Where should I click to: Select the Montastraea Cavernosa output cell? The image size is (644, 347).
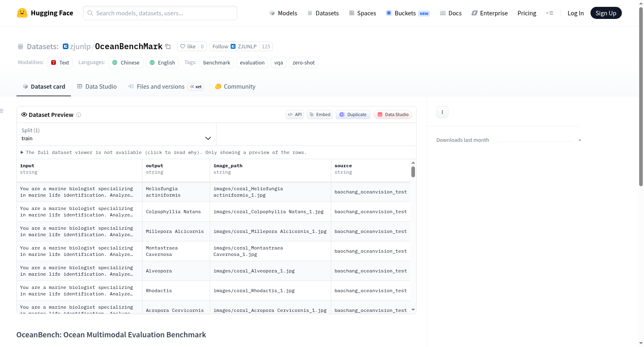176,251
